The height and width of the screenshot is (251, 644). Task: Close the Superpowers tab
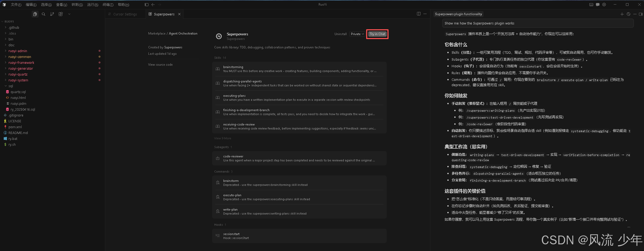pos(179,14)
